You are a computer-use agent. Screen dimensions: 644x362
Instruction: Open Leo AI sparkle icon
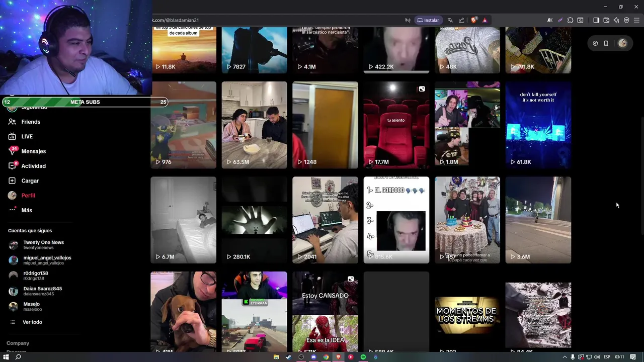click(616, 20)
